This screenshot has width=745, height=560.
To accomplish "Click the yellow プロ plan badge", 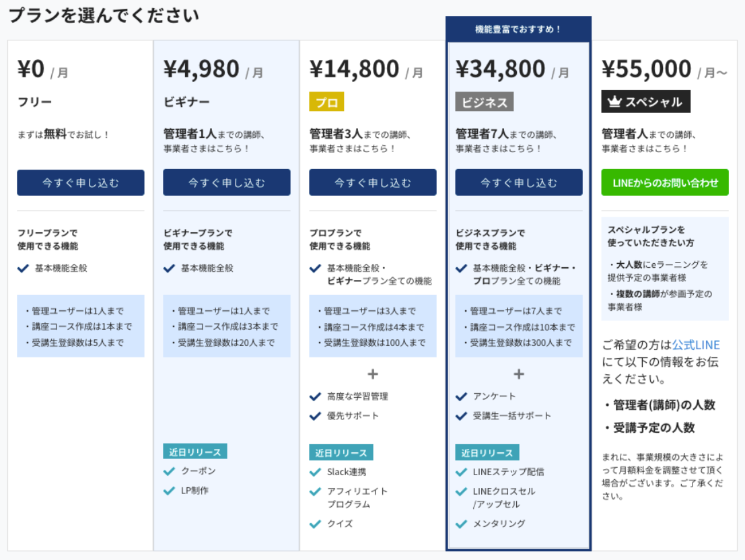I will (326, 102).
